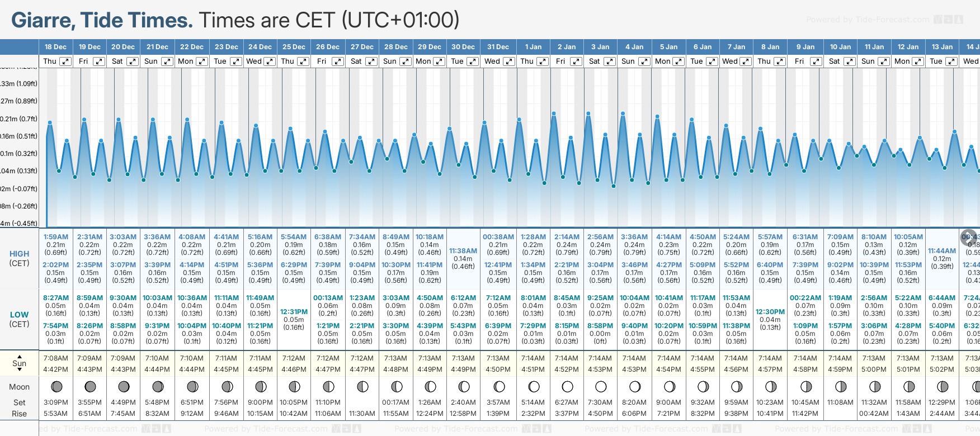Image resolution: width=980 pixels, height=436 pixels.
Task: Expand the Sat 27 Dec tide details
Action: pyautogui.click(x=371, y=61)
